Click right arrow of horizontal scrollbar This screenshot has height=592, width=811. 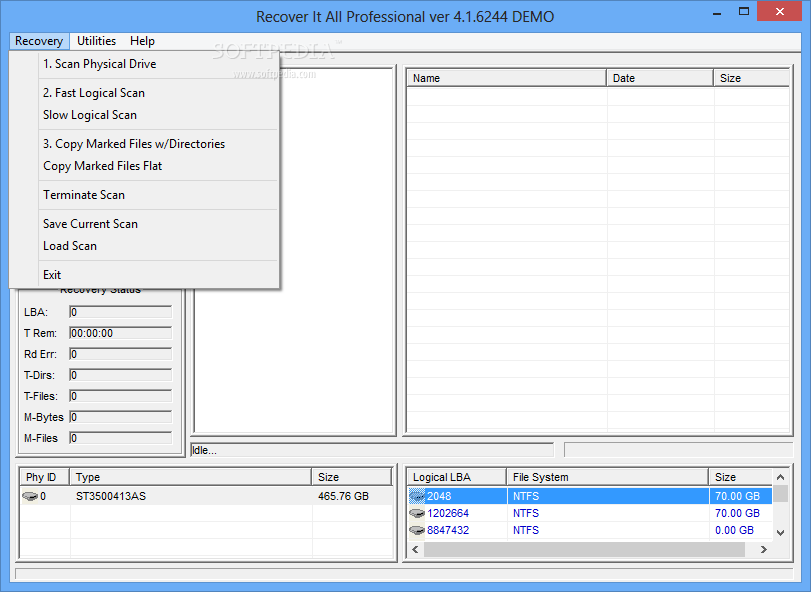pyautogui.click(x=763, y=550)
